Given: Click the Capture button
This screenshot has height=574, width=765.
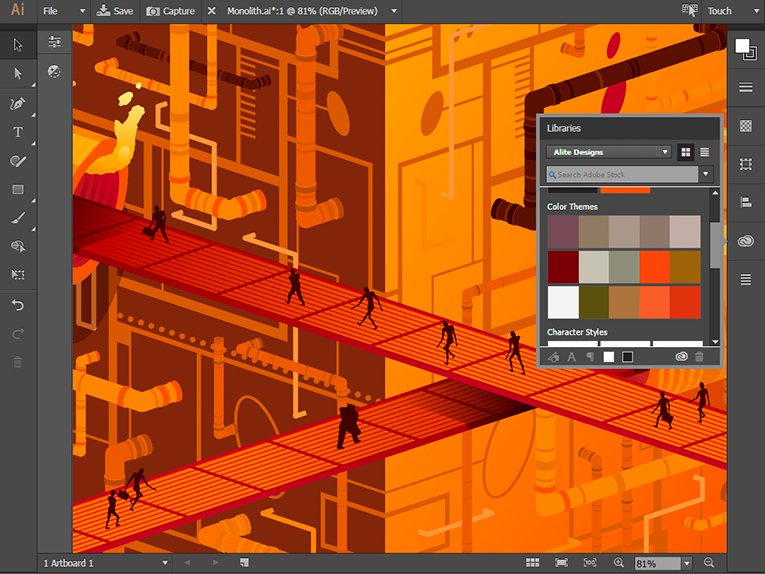Looking at the screenshot, I should tap(171, 11).
